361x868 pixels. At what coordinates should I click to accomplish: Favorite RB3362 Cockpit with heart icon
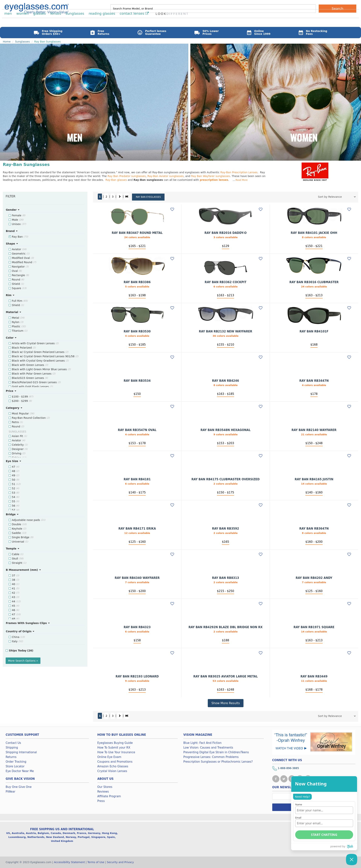coord(260,258)
